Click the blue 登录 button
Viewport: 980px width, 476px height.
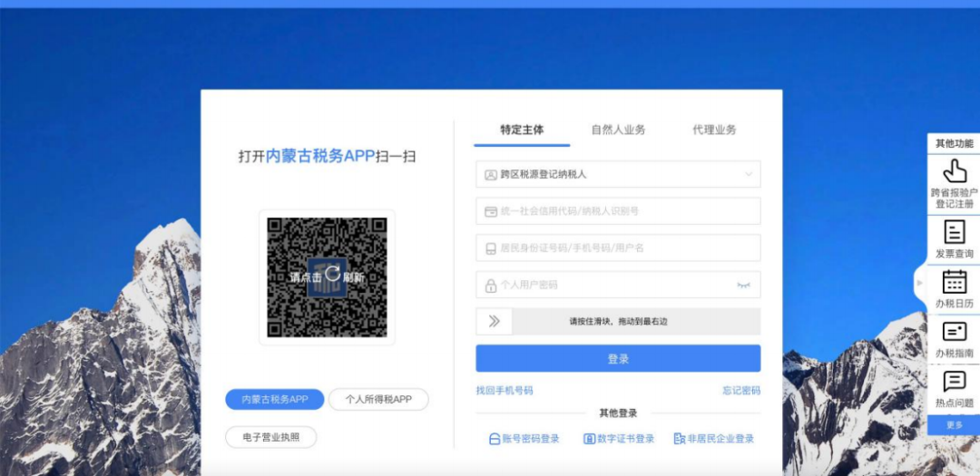(618, 358)
